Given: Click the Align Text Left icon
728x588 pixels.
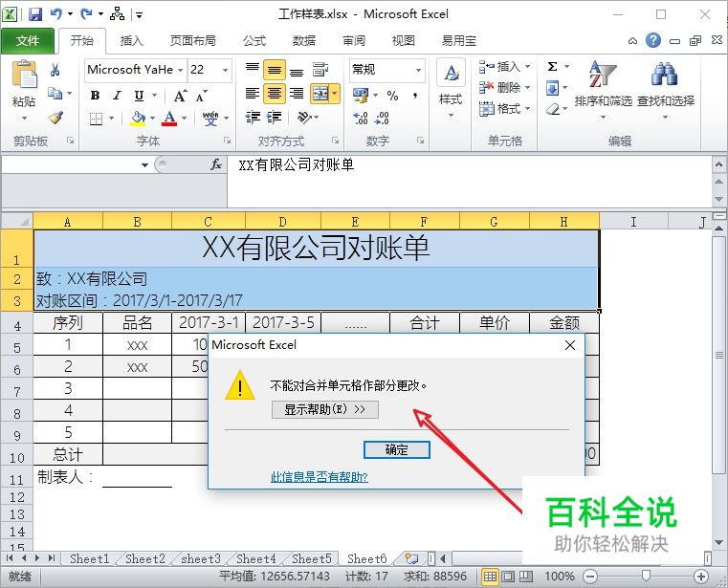Looking at the screenshot, I should point(253,94).
